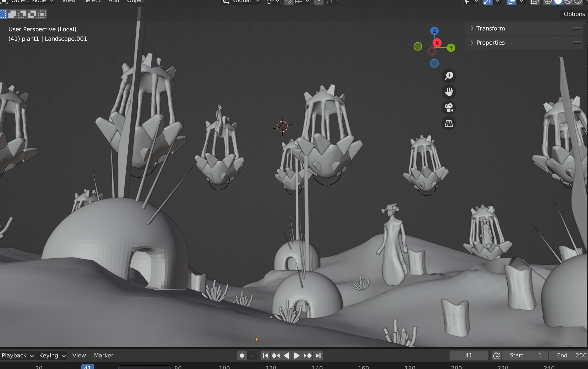Click the zoom viewport magnifier icon
This screenshot has width=588, height=369.
point(449,76)
